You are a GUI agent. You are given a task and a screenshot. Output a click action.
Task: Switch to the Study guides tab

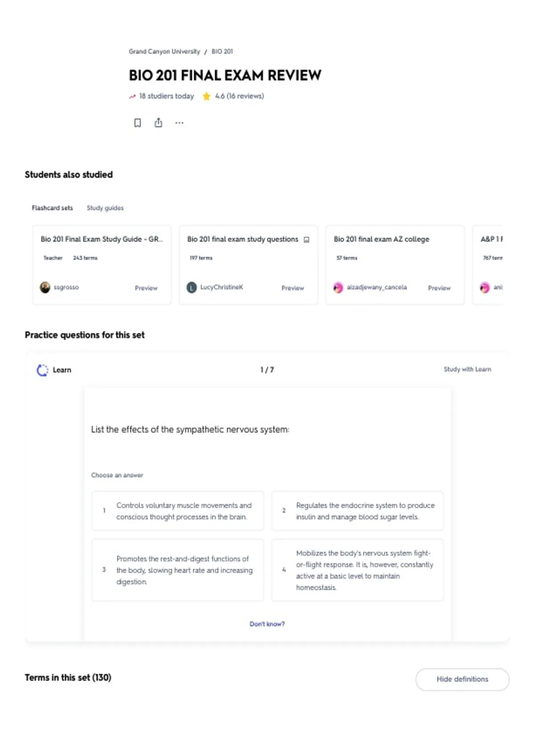tap(105, 208)
